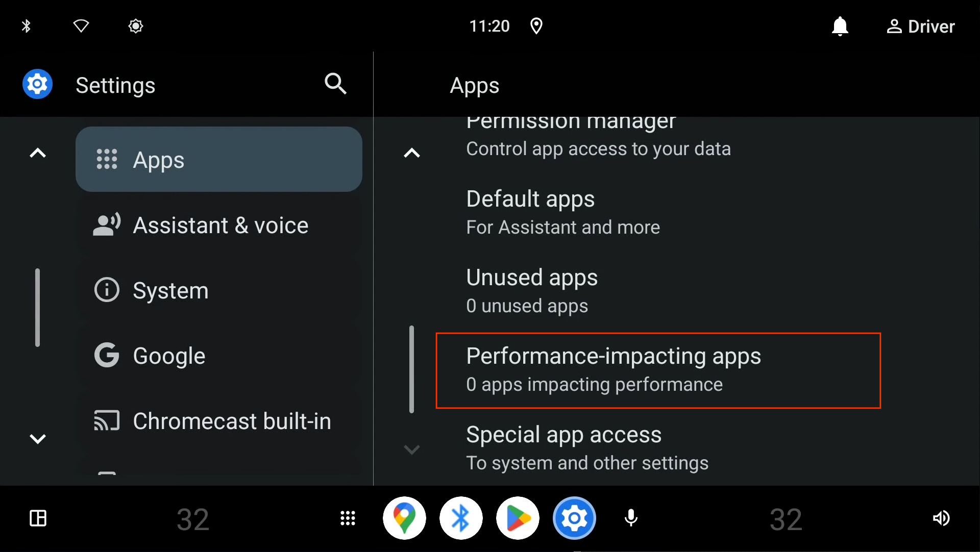Collapse the Apps subsection chevron

tap(412, 153)
